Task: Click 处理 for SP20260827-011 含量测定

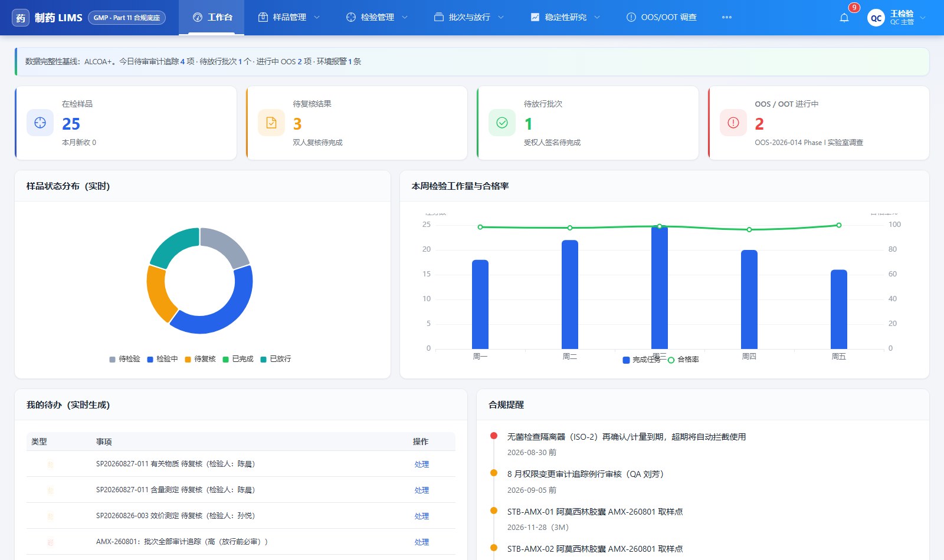Action: [421, 490]
